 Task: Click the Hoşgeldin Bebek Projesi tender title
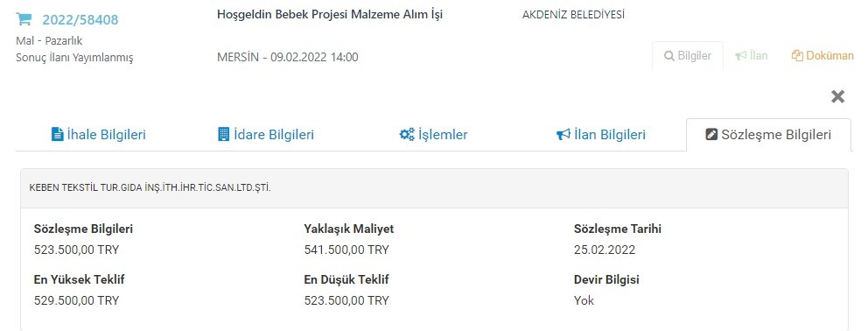(330, 15)
